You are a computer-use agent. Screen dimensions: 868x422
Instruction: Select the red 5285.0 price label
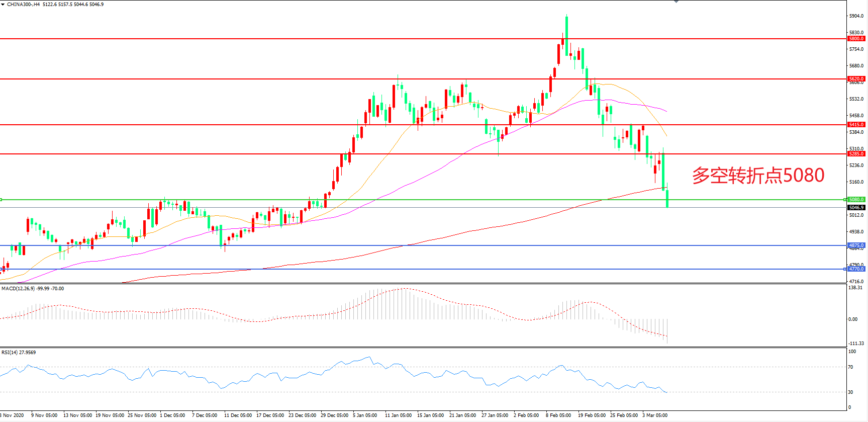[856, 154]
